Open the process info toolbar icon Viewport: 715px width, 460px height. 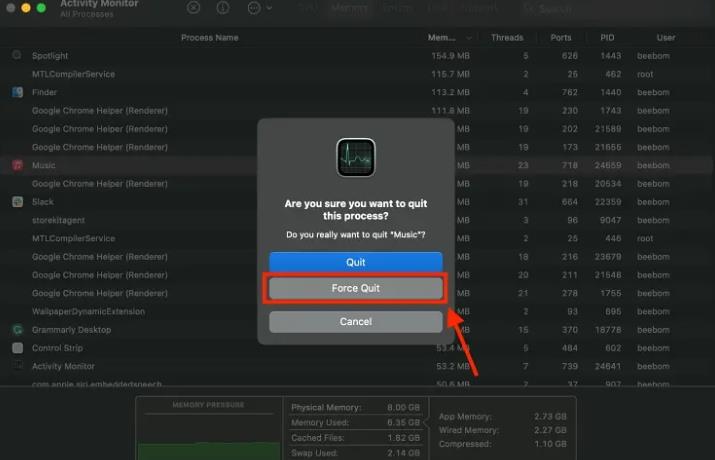[x=222, y=9]
